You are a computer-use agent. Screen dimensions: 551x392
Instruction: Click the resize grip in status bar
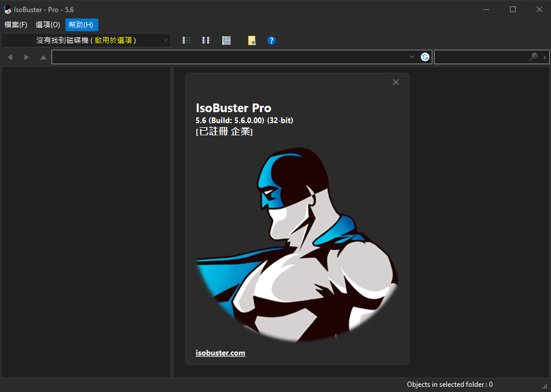[545, 386]
